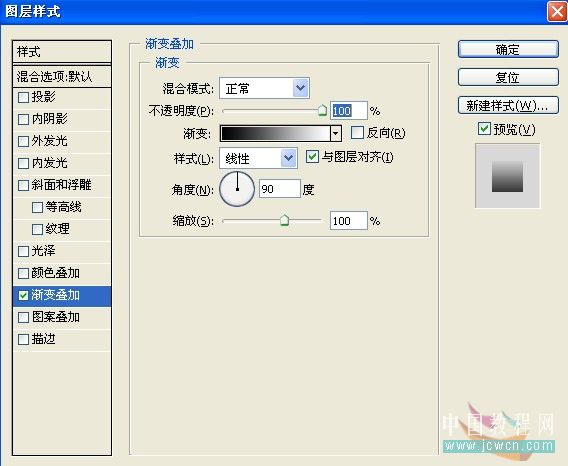Image resolution: width=568 pixels, height=466 pixels.
Task: Click the black-to-white gradient bar
Action: [x=275, y=133]
